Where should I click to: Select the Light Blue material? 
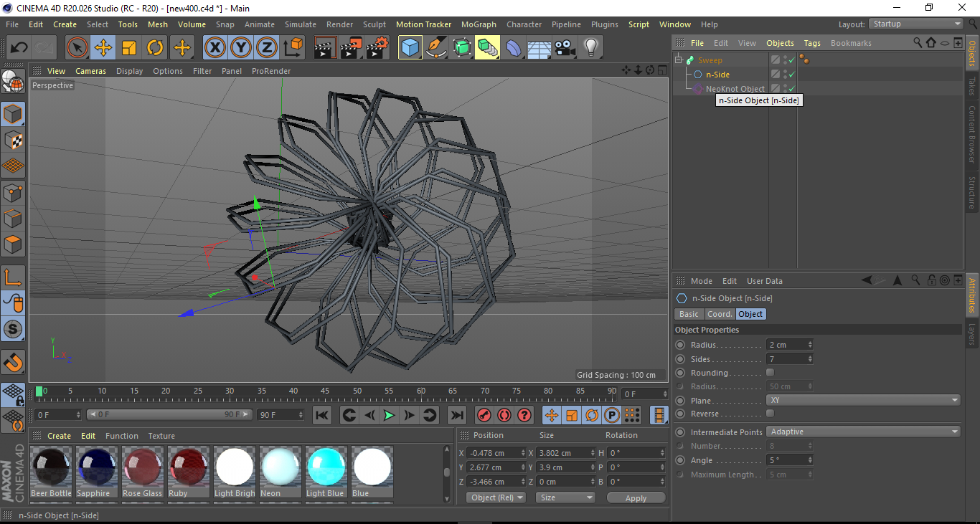coord(326,472)
